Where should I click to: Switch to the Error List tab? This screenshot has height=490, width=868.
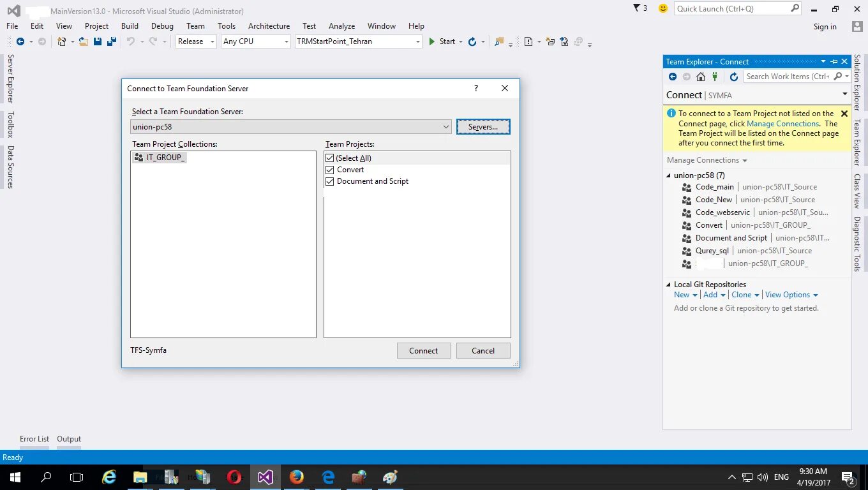pos(34,439)
